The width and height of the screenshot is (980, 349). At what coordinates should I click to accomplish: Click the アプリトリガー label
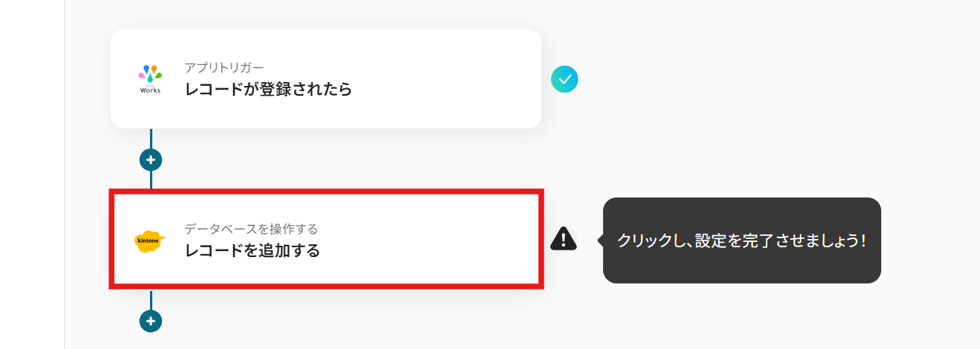click(224, 68)
